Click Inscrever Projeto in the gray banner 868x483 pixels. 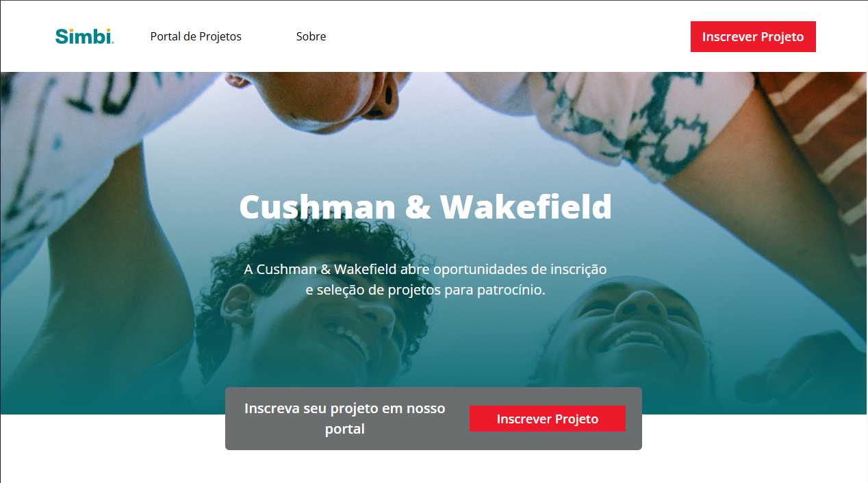pyautogui.click(x=547, y=419)
